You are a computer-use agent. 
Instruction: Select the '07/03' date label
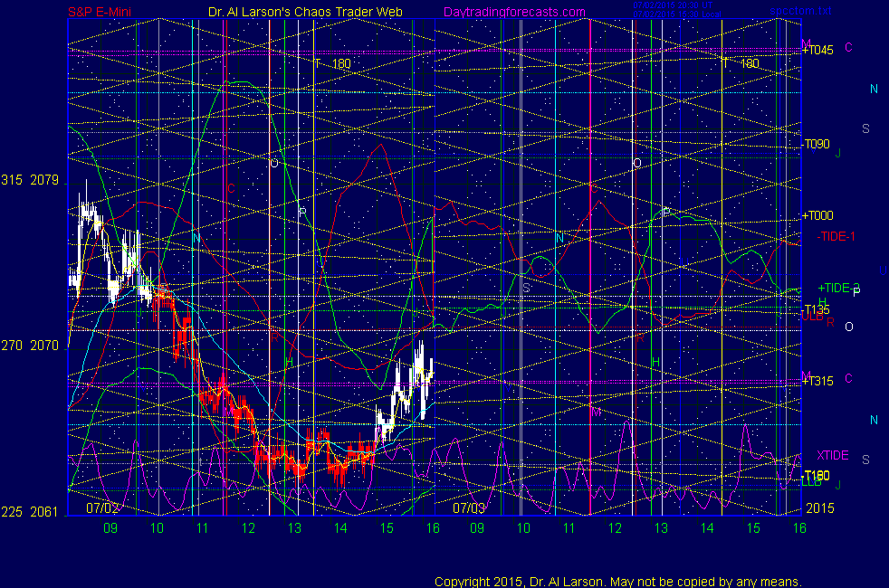[469, 507]
